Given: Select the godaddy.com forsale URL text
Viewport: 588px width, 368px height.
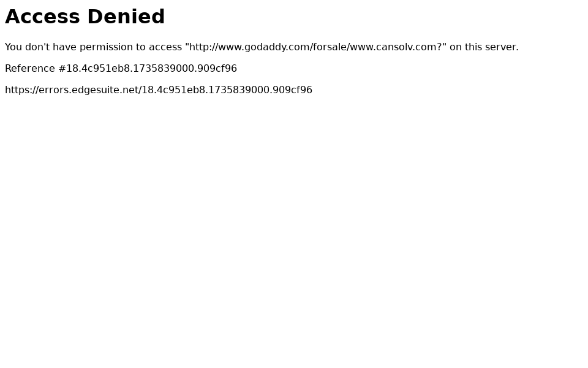Looking at the screenshot, I should click(x=315, y=47).
